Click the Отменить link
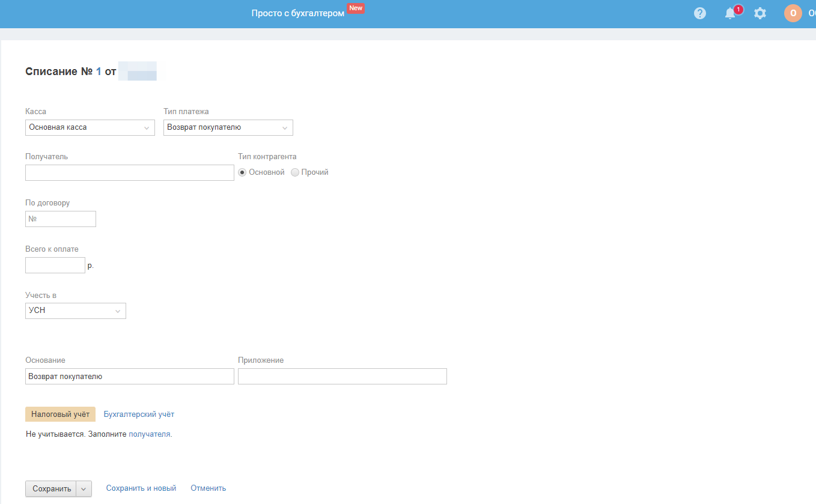This screenshot has height=504, width=816. click(209, 488)
